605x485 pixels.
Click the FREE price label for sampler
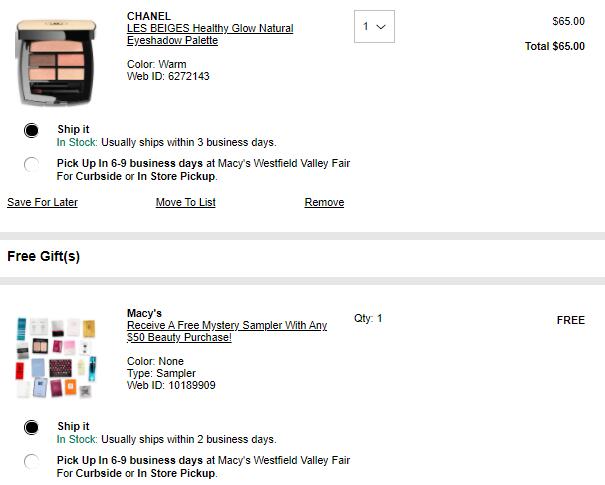pos(571,320)
